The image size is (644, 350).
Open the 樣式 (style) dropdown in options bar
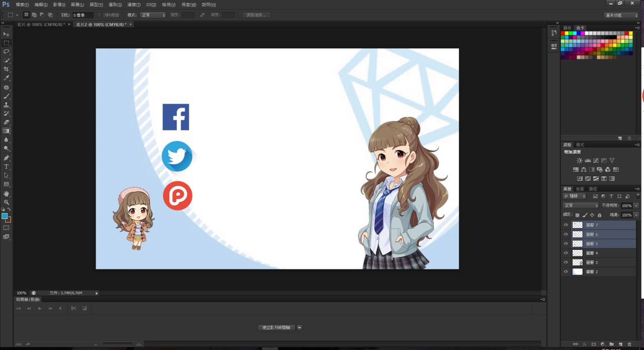153,15
